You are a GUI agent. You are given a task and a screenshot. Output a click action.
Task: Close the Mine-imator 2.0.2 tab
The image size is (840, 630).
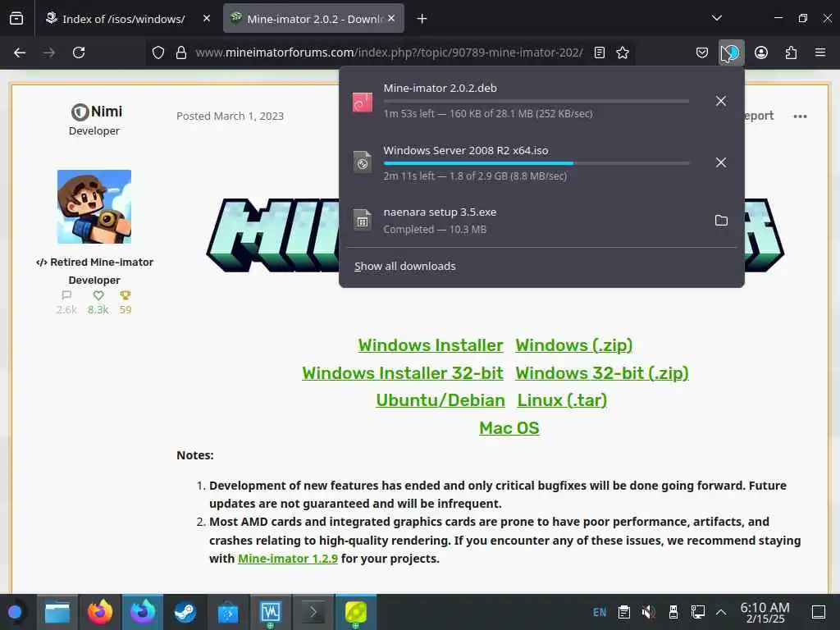pyautogui.click(x=391, y=18)
